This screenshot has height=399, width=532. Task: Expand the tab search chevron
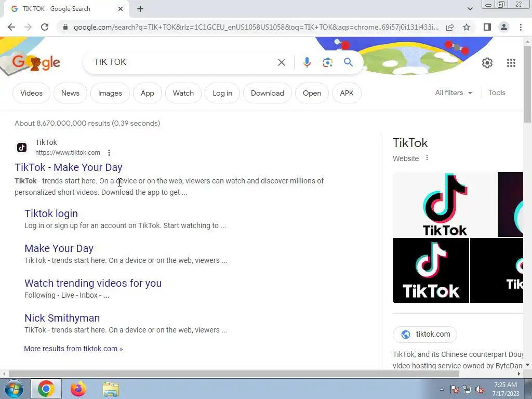tap(470, 9)
